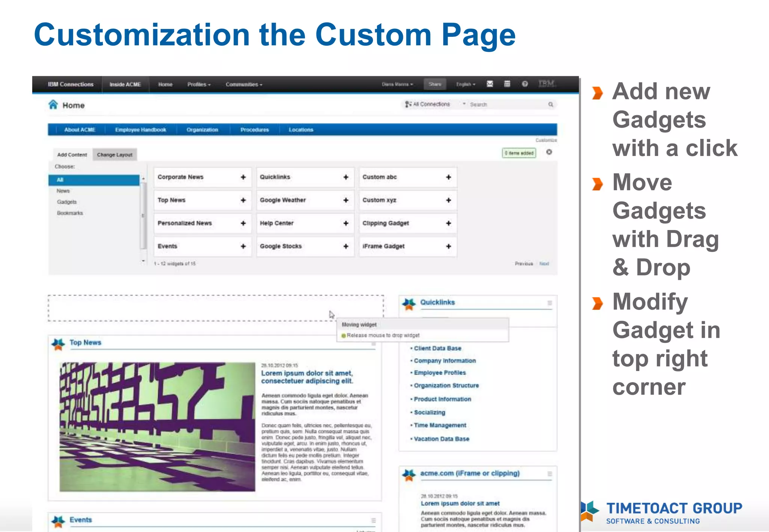Open the acme.com widget menu icon
The image size is (769, 532).
[x=550, y=474]
